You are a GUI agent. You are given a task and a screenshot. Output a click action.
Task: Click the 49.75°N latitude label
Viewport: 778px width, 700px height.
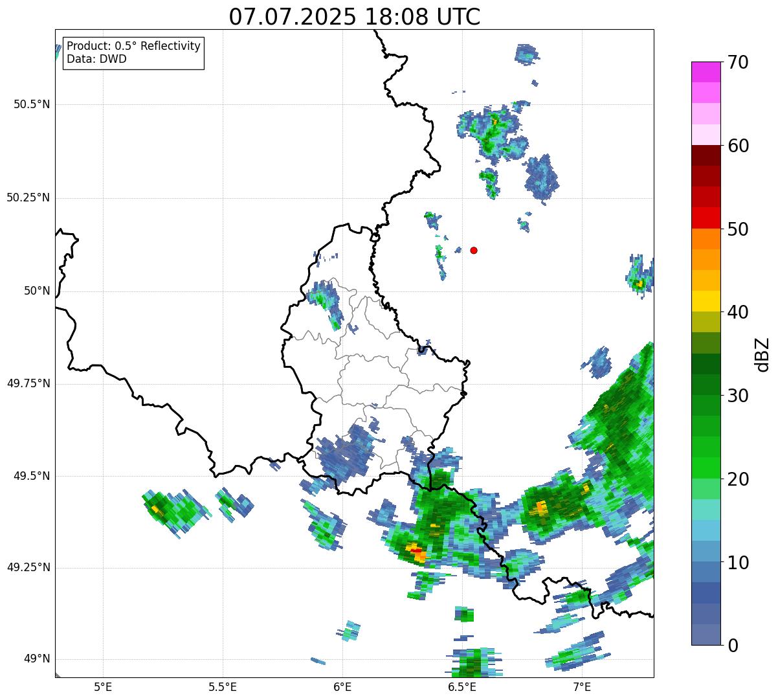28,383
